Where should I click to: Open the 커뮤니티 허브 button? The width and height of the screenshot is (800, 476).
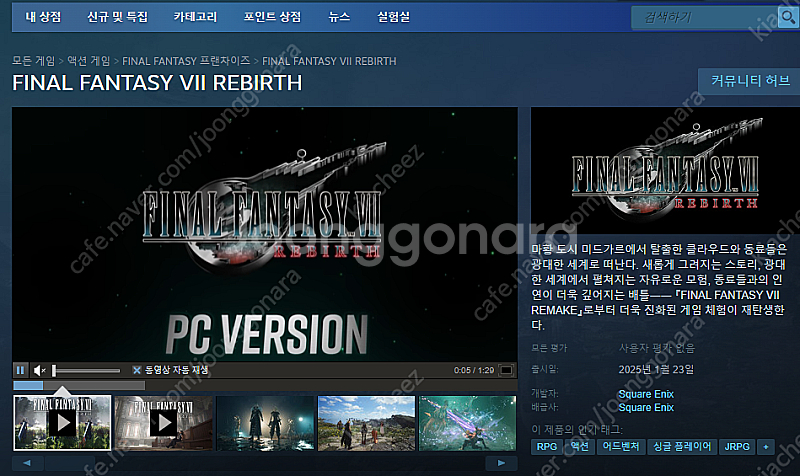tap(751, 81)
